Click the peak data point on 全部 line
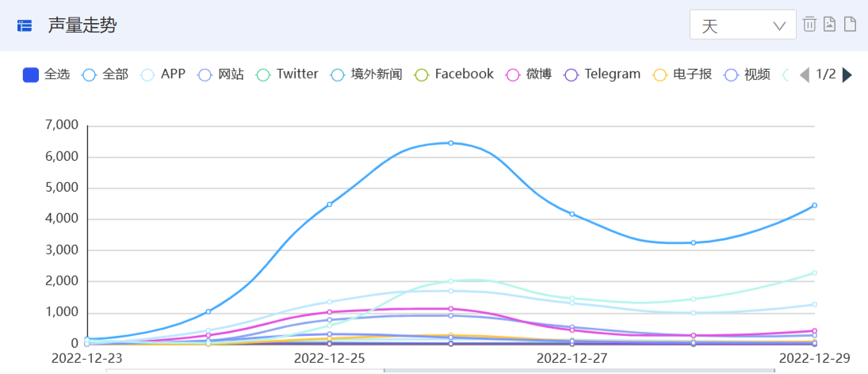Screen dimensions: 868x374 click(450, 143)
